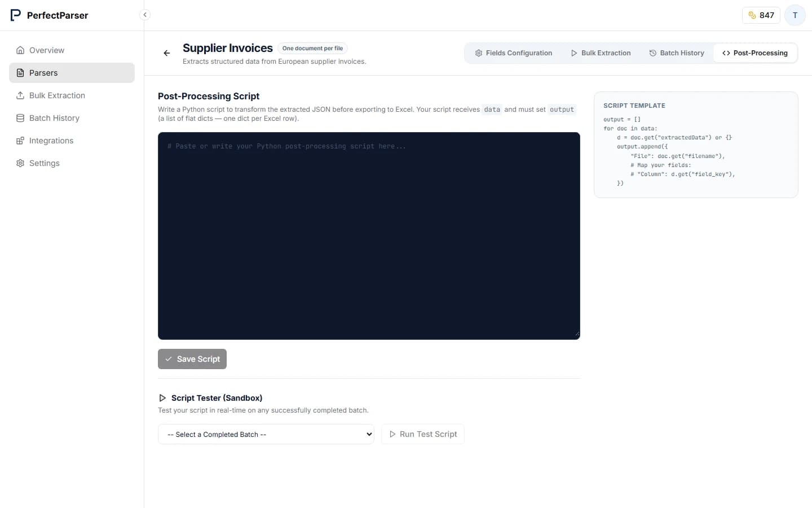
Task: Click the Post-Processing Script heading
Action: (x=209, y=96)
